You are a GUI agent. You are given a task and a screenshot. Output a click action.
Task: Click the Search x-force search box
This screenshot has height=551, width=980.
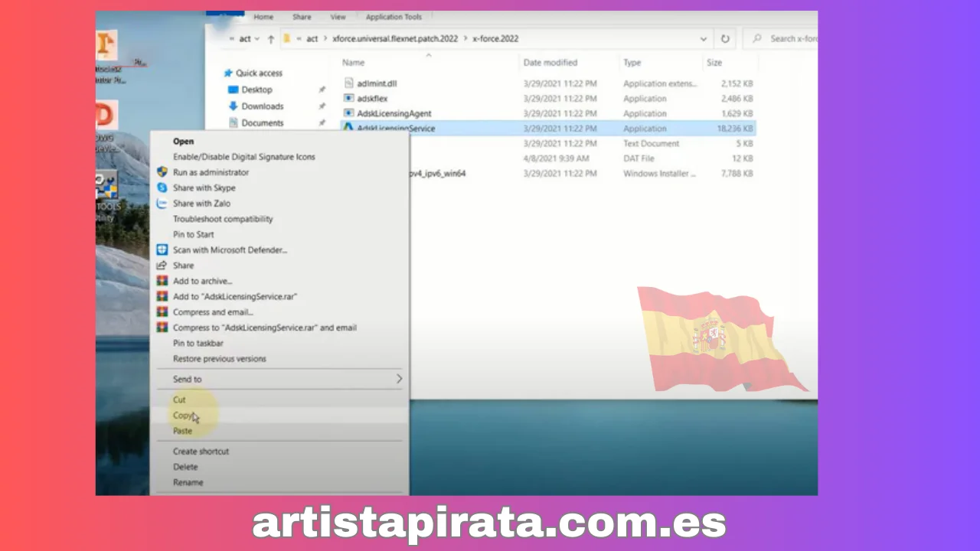click(789, 39)
